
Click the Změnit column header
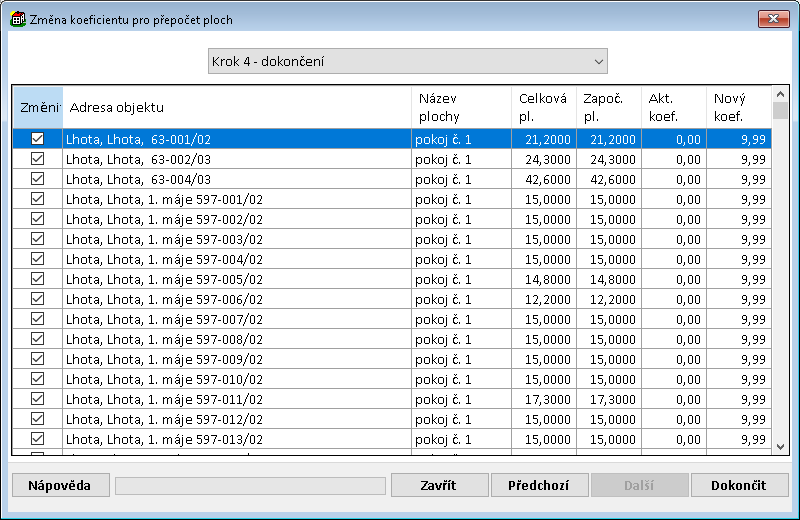pos(37,108)
